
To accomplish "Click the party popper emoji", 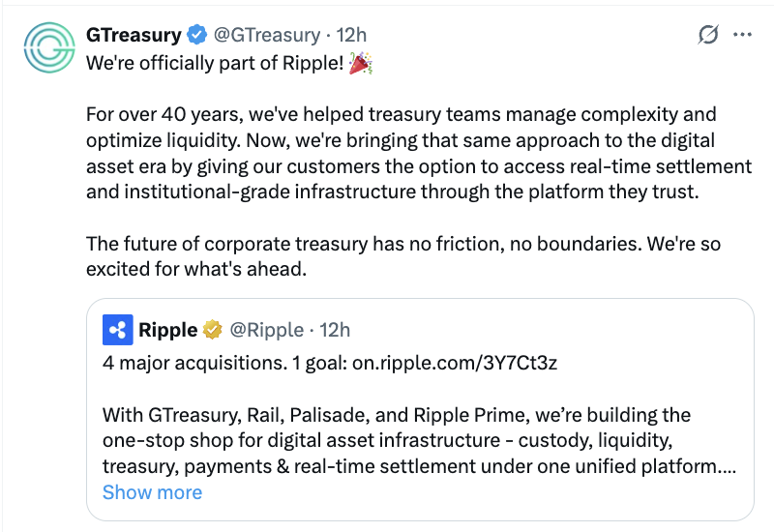I will point(360,63).
